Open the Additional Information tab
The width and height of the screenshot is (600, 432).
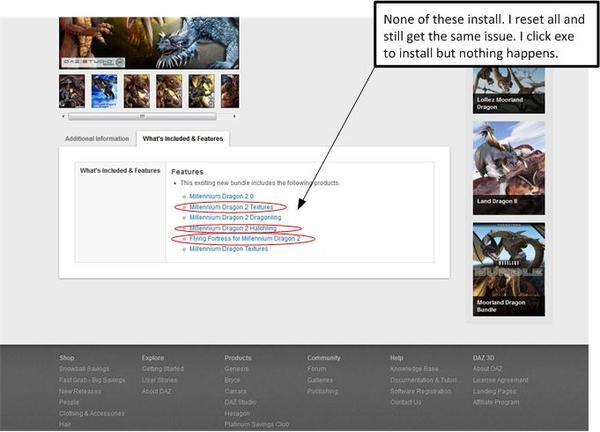coord(97,139)
